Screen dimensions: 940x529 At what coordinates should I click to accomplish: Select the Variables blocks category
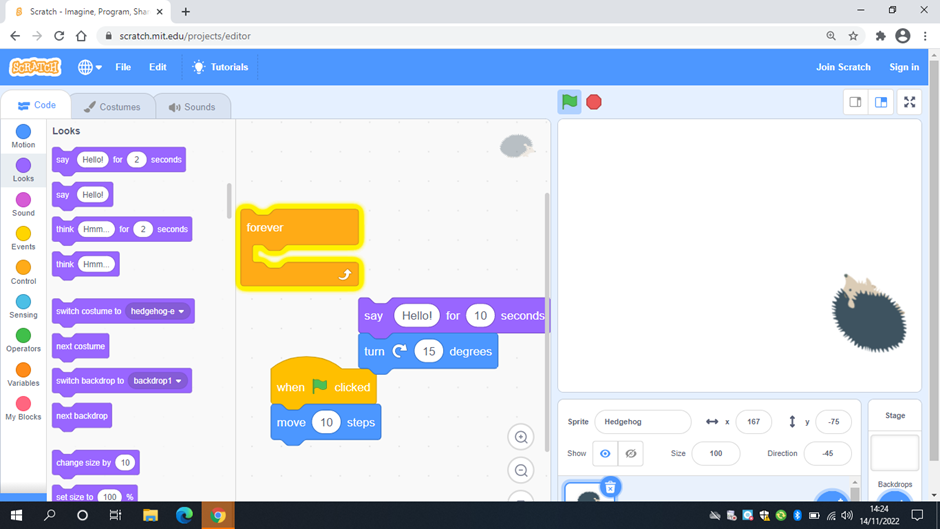23,374
